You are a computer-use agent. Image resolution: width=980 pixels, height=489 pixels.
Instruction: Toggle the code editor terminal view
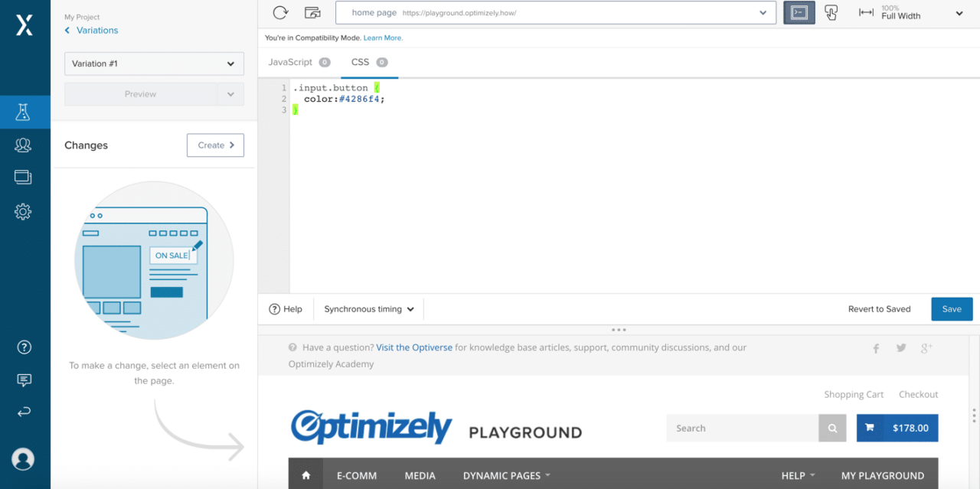[799, 12]
